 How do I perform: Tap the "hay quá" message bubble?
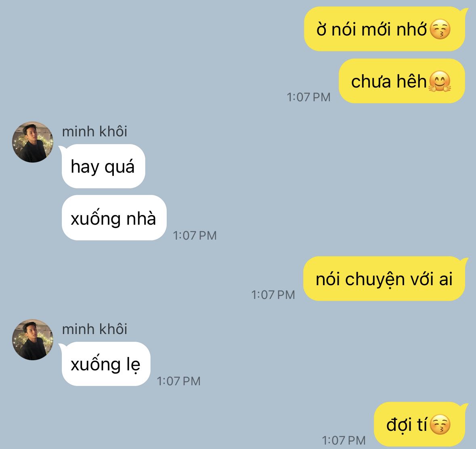pos(103,166)
